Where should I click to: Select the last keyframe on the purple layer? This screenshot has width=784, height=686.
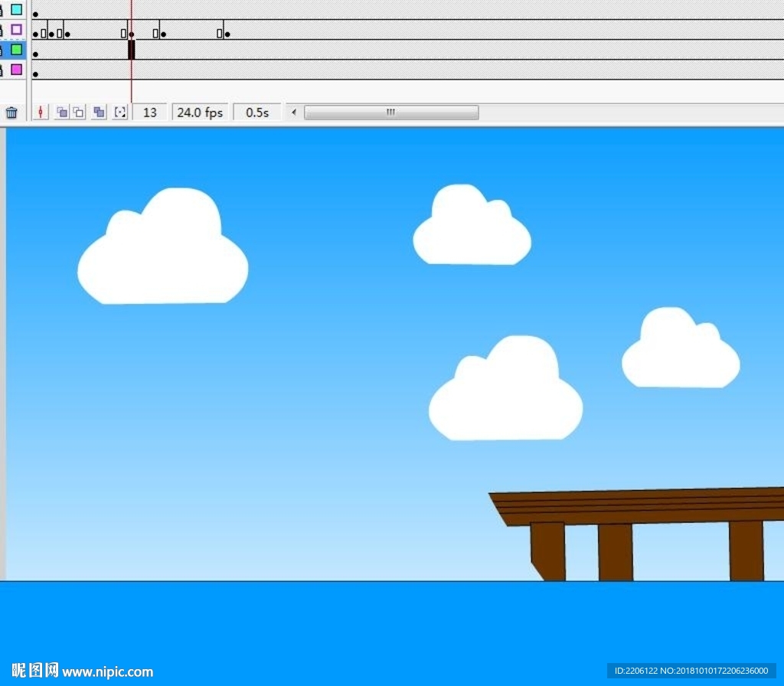point(227,34)
